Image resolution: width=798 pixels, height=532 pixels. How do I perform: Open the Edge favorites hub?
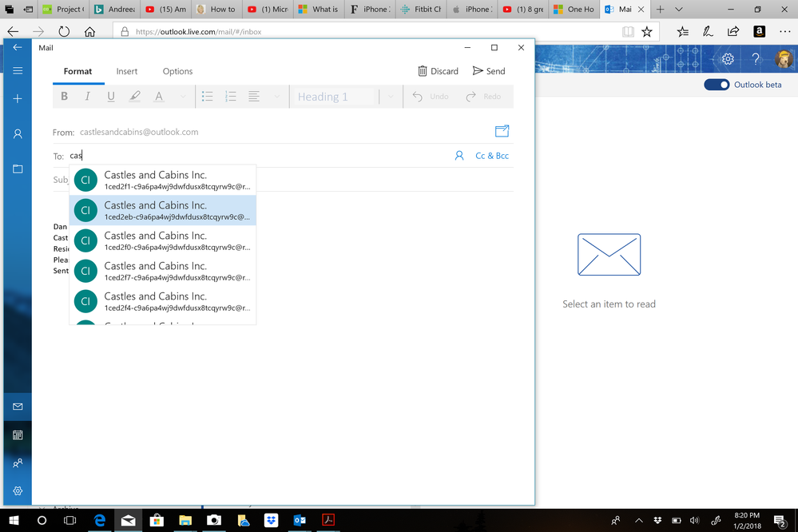tap(683, 32)
